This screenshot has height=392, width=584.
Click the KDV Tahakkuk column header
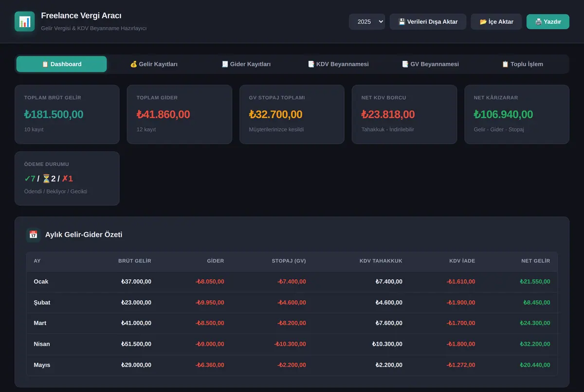tap(381, 261)
